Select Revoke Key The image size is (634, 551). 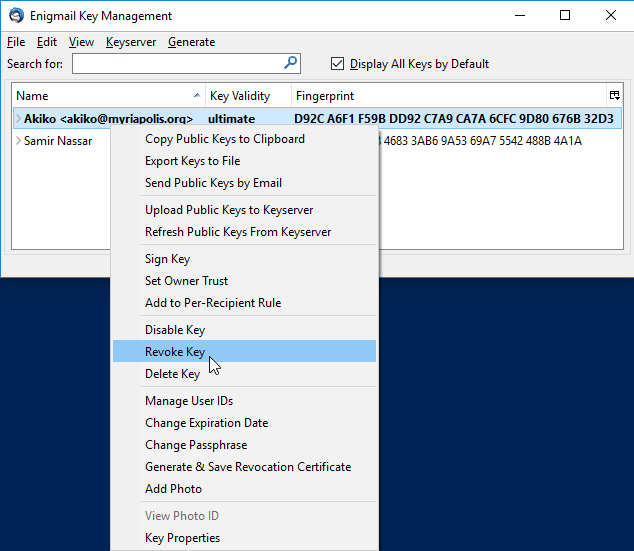pos(244,351)
